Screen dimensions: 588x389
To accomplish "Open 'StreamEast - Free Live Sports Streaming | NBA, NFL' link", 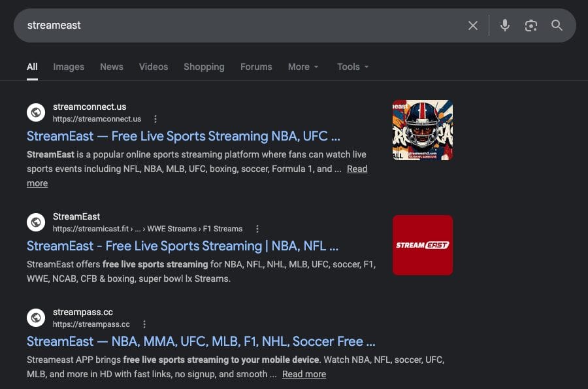I will (x=182, y=246).
